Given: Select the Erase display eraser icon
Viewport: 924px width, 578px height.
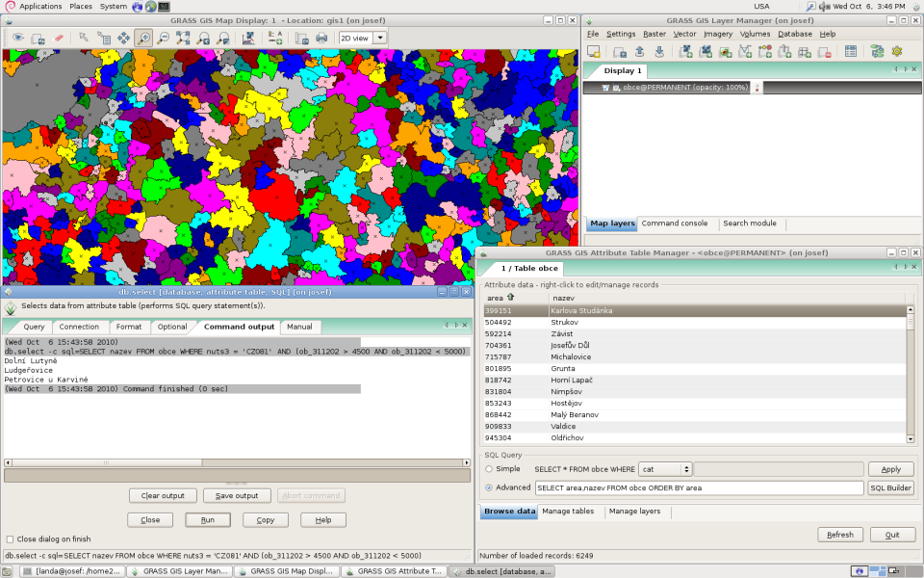Looking at the screenshot, I should pyautogui.click(x=59, y=39).
